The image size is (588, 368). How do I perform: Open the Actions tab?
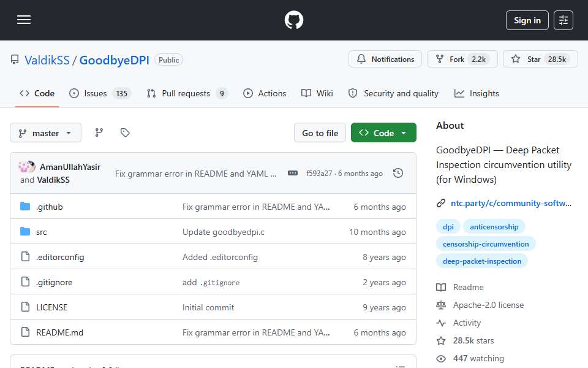pyautogui.click(x=265, y=93)
